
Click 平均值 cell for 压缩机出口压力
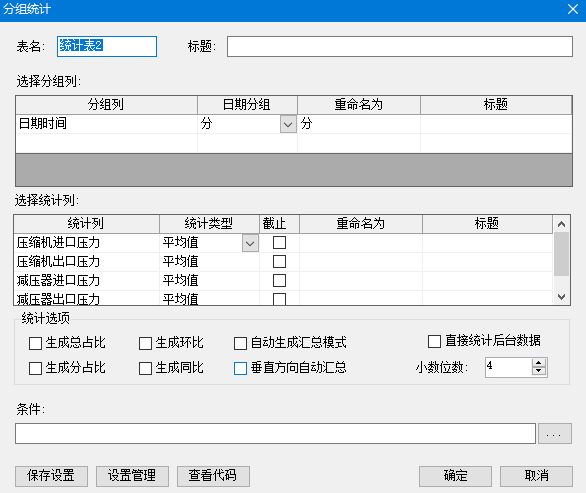click(x=209, y=262)
